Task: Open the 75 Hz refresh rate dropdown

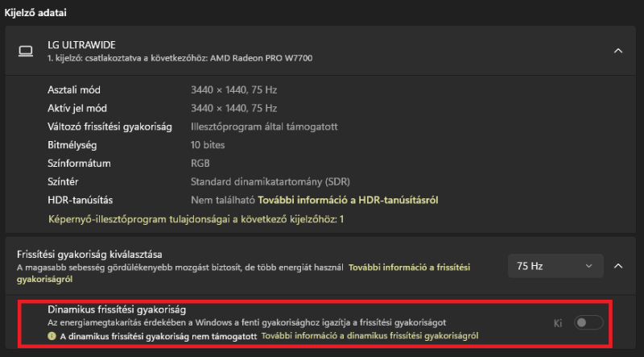Action: point(555,265)
